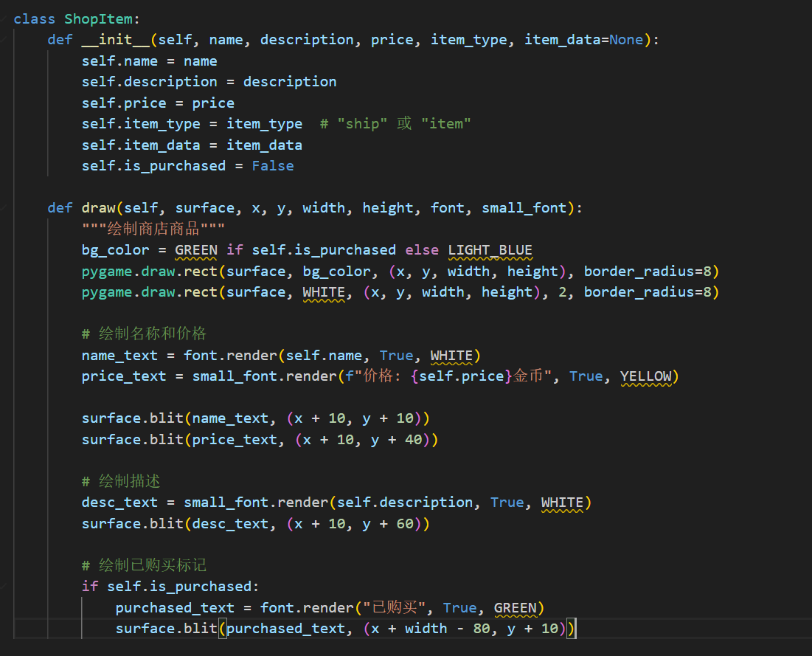Click the string "已购买"
Image resolution: width=812 pixels, height=656 pixels.
pos(394,607)
